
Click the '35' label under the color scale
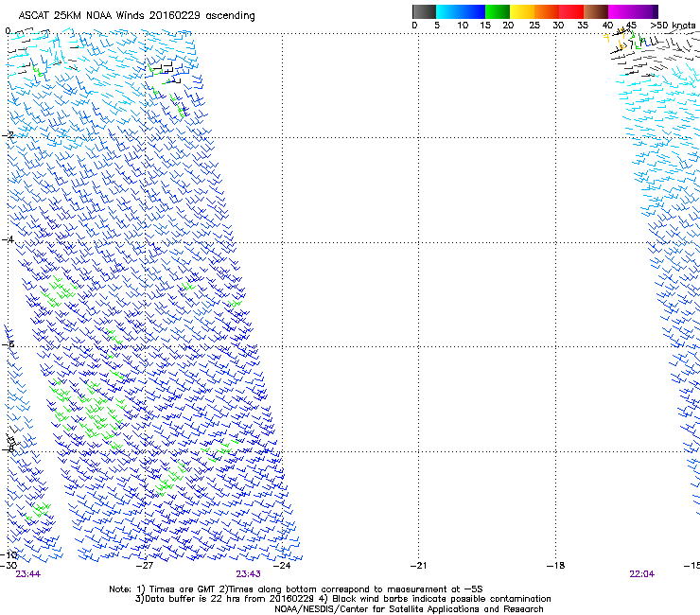tap(583, 26)
